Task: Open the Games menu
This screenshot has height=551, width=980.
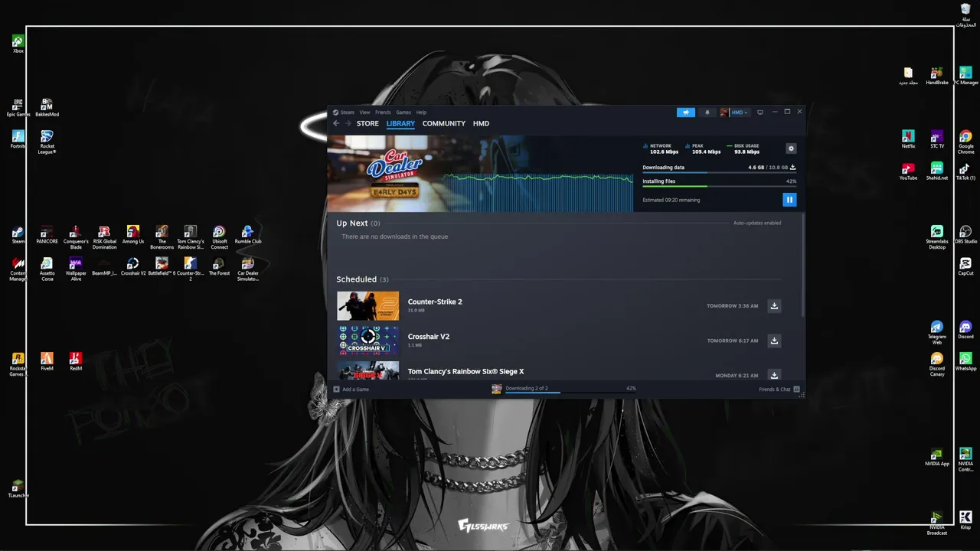Action: click(403, 112)
